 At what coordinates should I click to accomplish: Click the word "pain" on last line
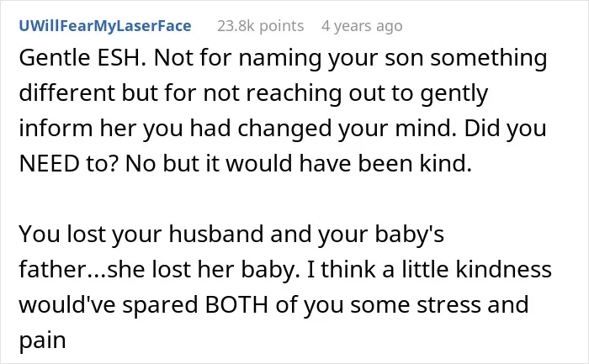coord(42,341)
